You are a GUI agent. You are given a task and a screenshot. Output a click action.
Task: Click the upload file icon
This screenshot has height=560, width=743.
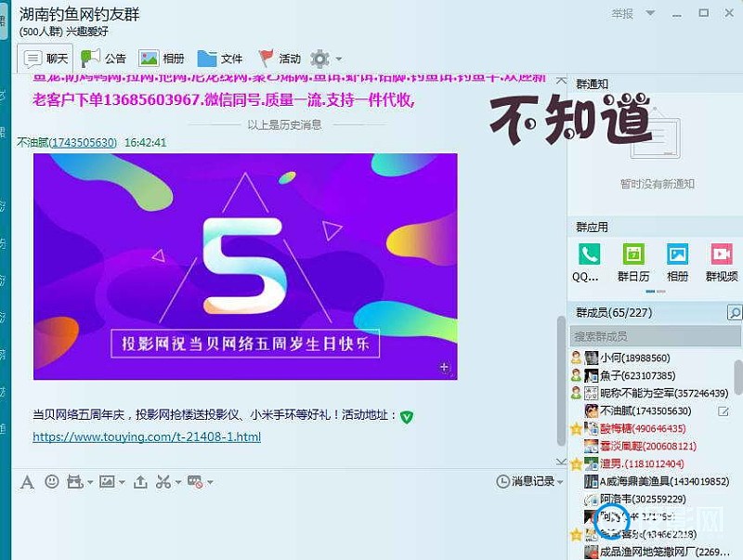(x=140, y=482)
